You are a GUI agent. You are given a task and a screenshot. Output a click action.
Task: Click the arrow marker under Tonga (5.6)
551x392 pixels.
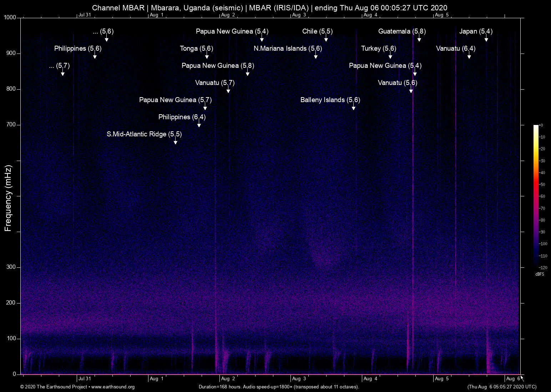tap(207, 55)
